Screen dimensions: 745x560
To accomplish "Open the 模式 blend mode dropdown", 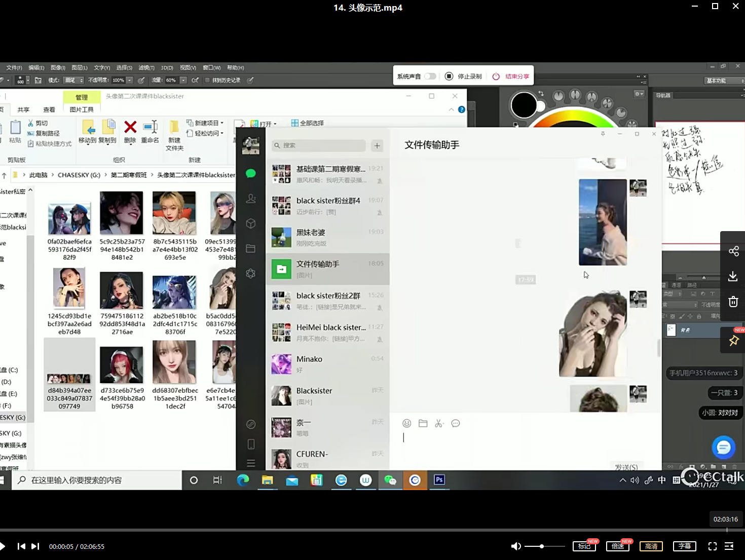I will pos(73,80).
